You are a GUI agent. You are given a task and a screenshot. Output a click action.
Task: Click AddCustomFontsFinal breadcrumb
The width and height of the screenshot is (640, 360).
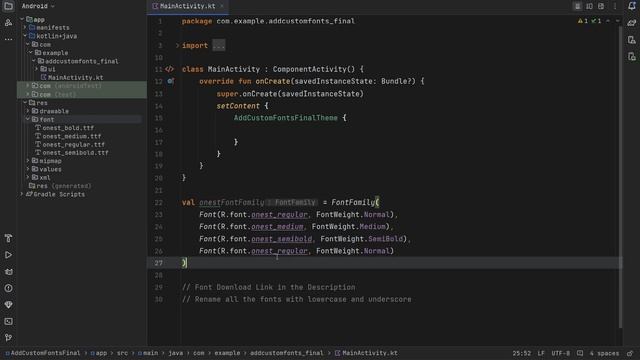(43, 353)
